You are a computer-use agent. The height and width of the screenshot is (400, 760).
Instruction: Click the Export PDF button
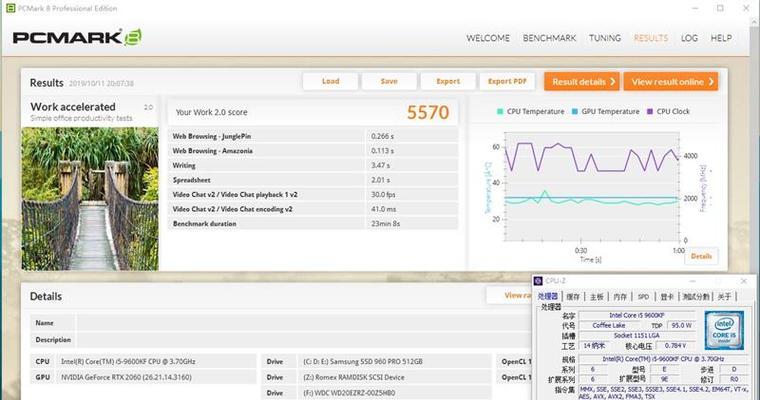507,81
